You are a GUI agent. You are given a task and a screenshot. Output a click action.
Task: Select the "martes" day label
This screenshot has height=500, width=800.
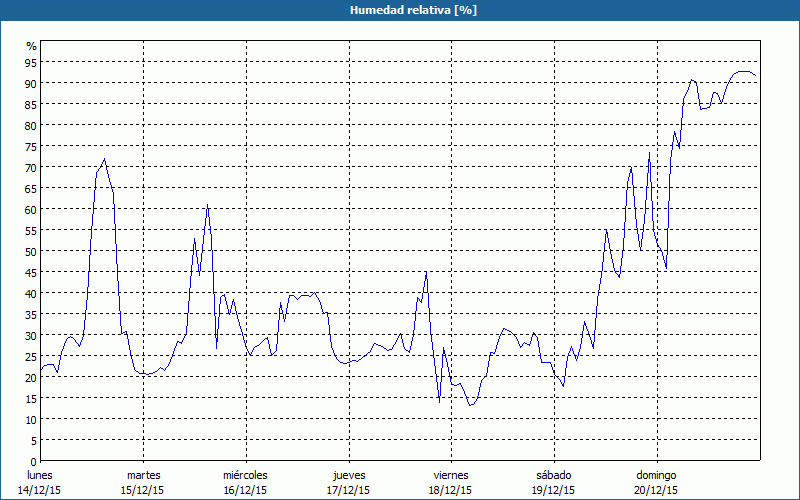144,475
